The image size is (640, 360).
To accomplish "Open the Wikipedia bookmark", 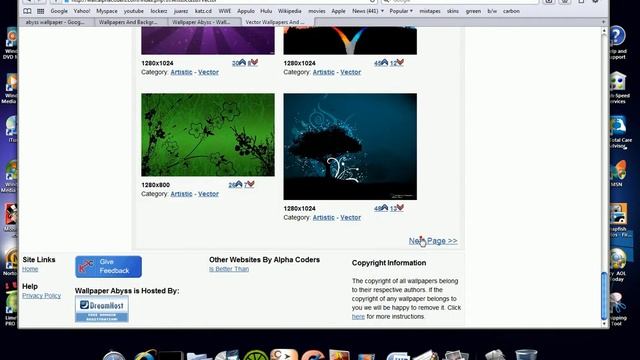I will 289,11.
